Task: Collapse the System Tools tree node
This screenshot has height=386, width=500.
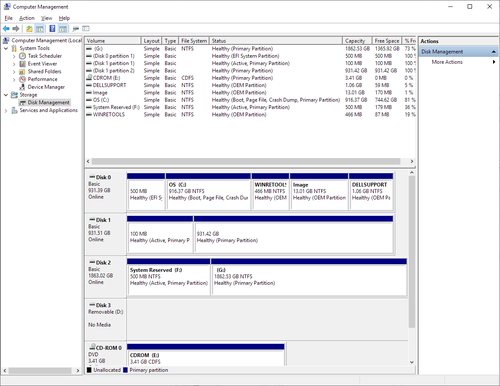Action: point(6,48)
